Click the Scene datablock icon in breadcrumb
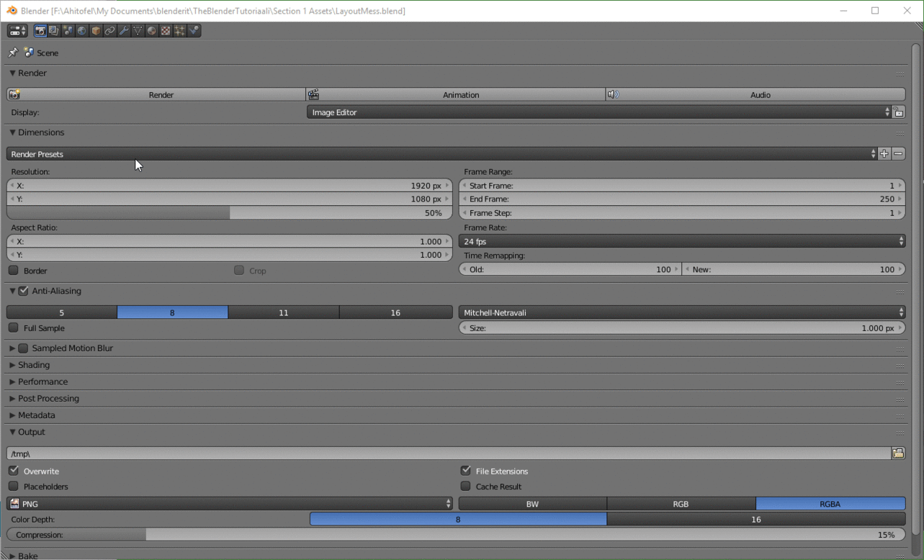This screenshot has height=560, width=924. (x=29, y=53)
